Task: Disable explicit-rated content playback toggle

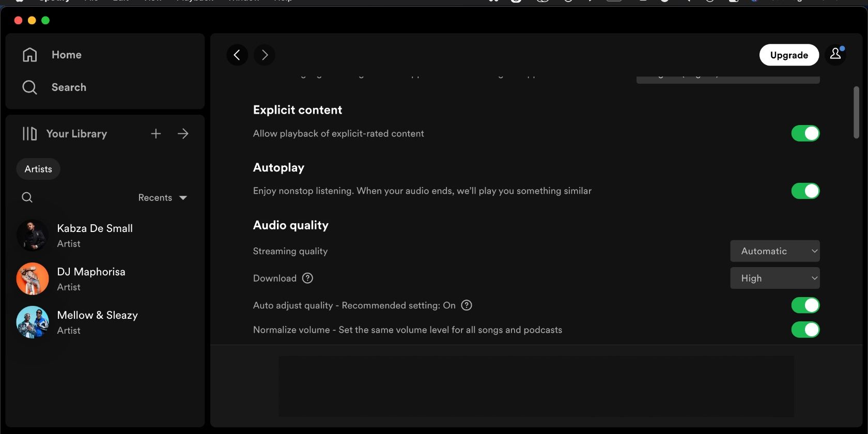Action: [x=805, y=133]
